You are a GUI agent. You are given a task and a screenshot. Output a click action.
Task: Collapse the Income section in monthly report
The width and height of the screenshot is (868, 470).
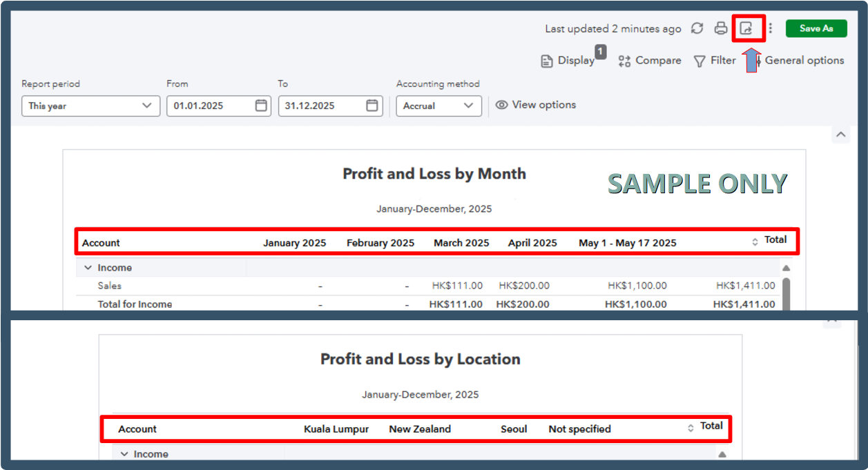88,268
